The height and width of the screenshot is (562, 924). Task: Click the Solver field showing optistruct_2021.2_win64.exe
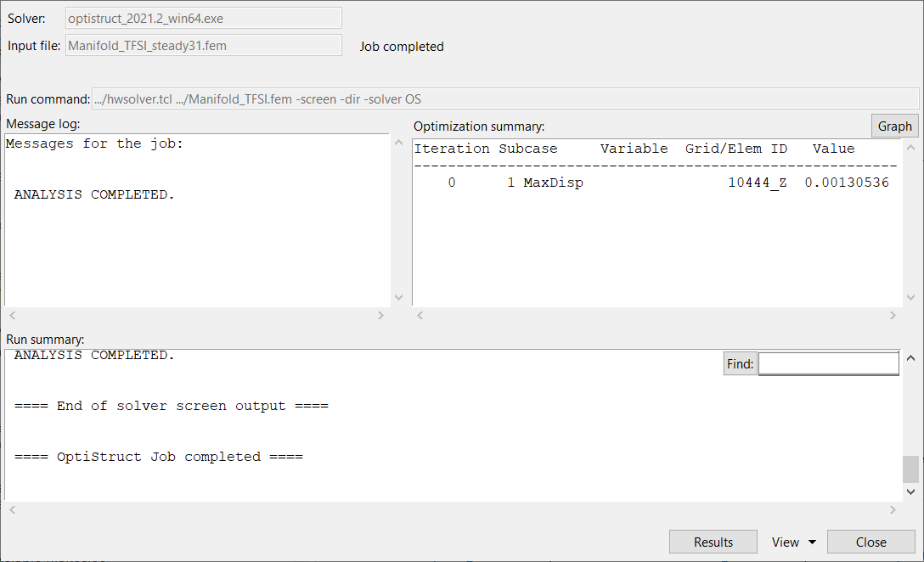(x=204, y=19)
